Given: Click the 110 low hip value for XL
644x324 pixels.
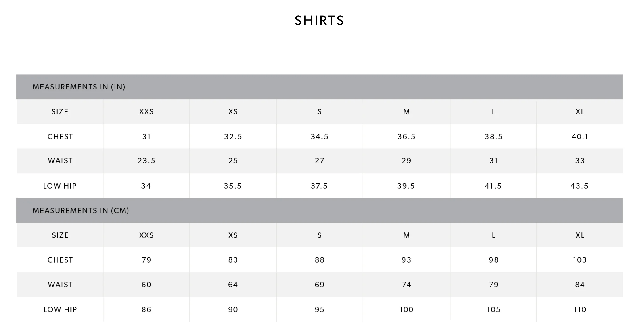Looking at the screenshot, I should coord(580,310).
